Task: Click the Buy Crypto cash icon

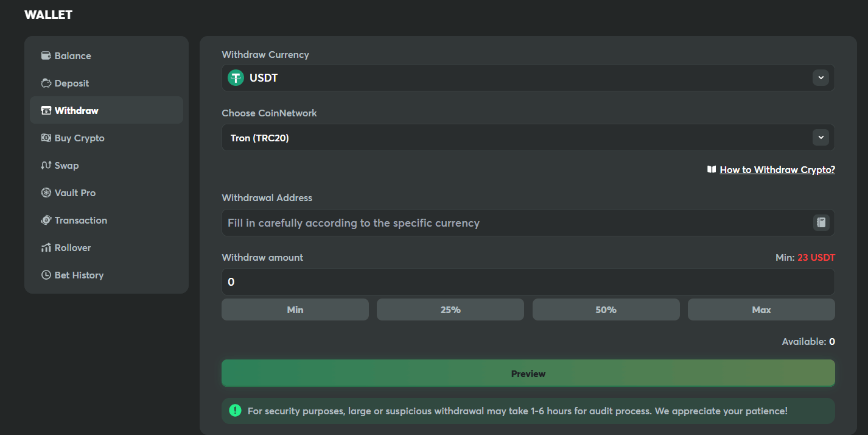Action: tap(46, 138)
